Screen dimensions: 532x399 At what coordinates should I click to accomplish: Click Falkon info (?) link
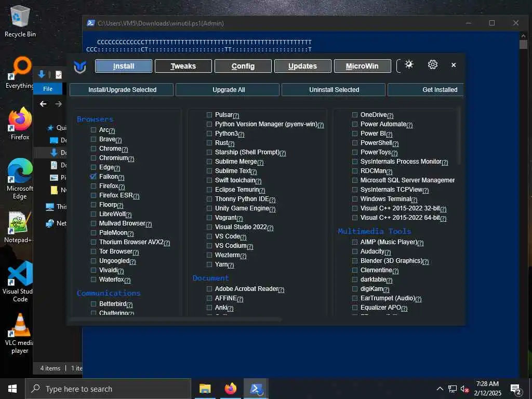pyautogui.click(x=122, y=178)
